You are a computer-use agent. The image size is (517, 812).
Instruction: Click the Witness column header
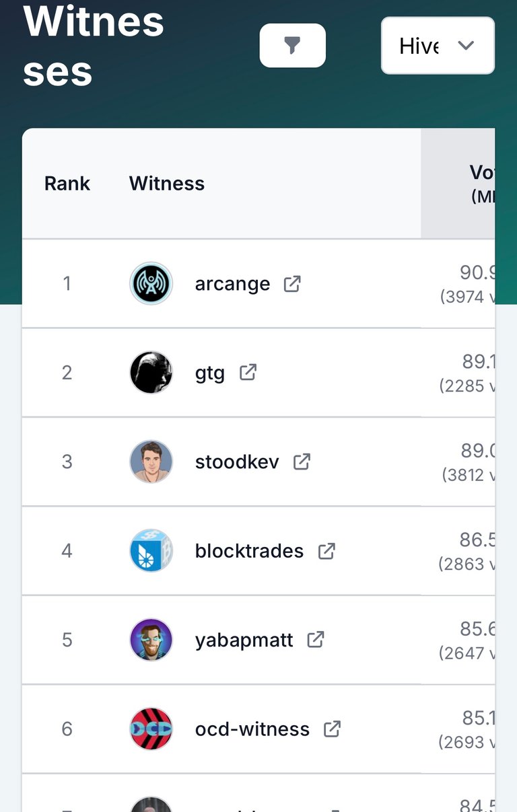(167, 184)
